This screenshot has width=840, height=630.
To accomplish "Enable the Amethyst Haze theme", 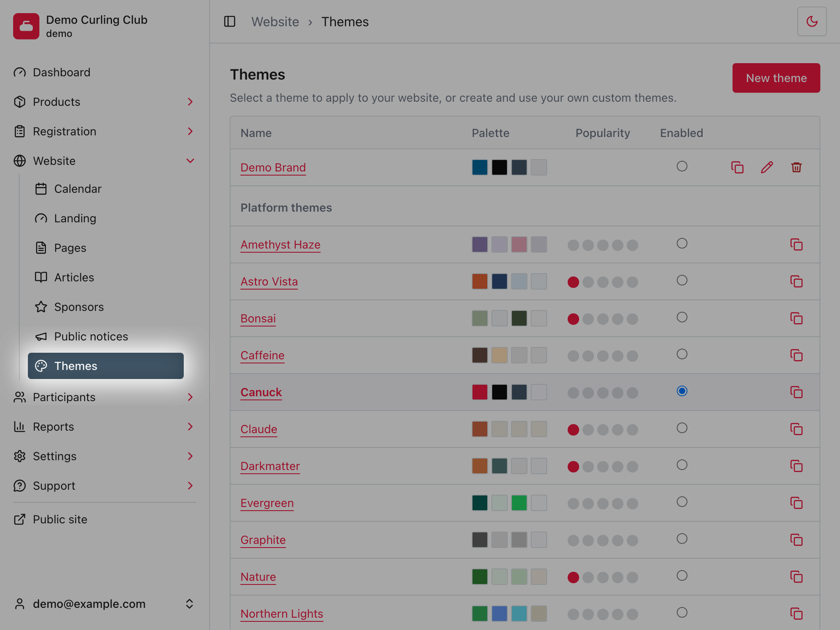I will 682,243.
